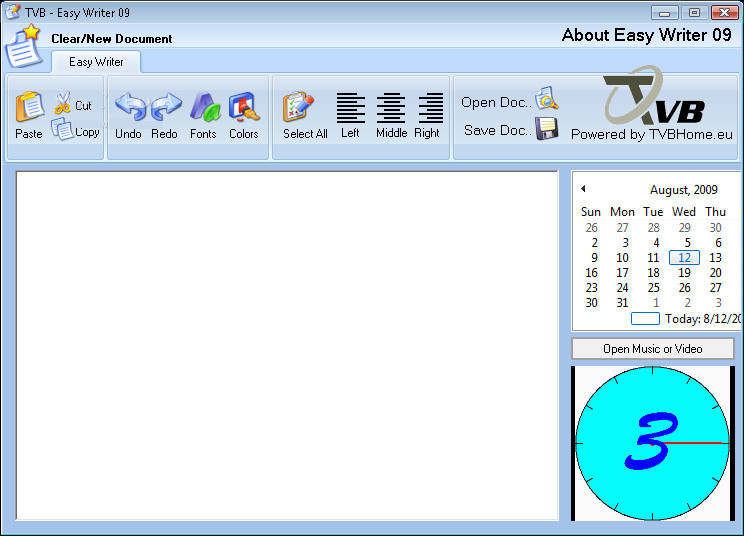The image size is (744, 536).
Task: Click the Paste text label
Action: [29, 134]
